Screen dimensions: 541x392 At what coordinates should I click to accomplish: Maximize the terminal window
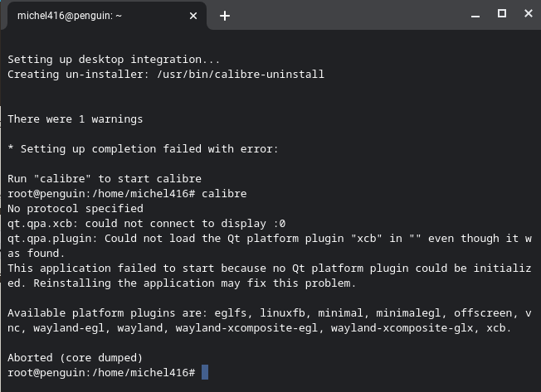point(501,14)
